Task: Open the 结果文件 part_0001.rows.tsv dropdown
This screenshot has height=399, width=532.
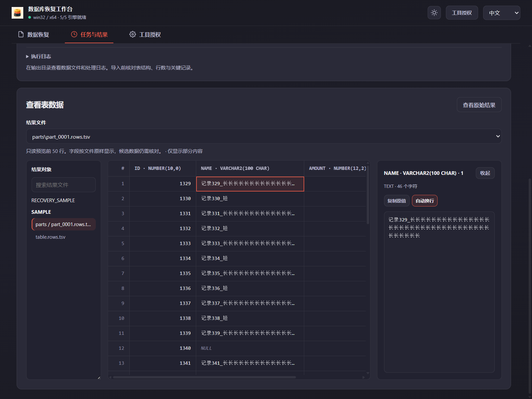Action: coord(264,136)
